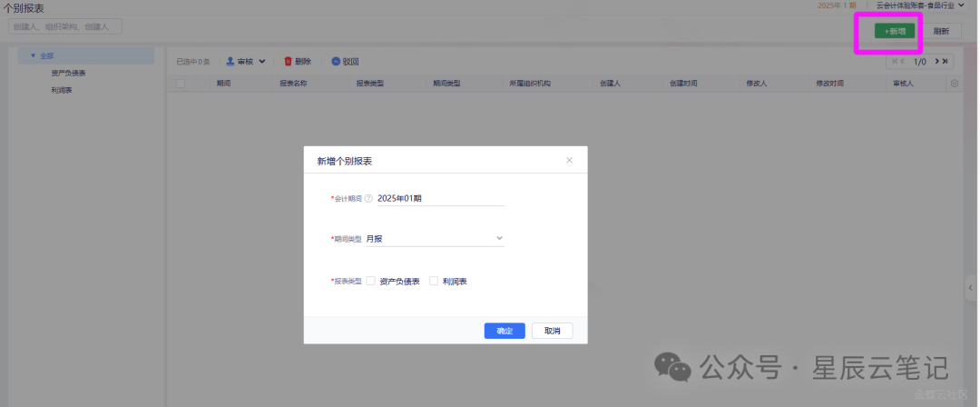Screen dimensions: 980x407
Task: Open the 期间类型 月报 dropdown
Action: [435, 238]
